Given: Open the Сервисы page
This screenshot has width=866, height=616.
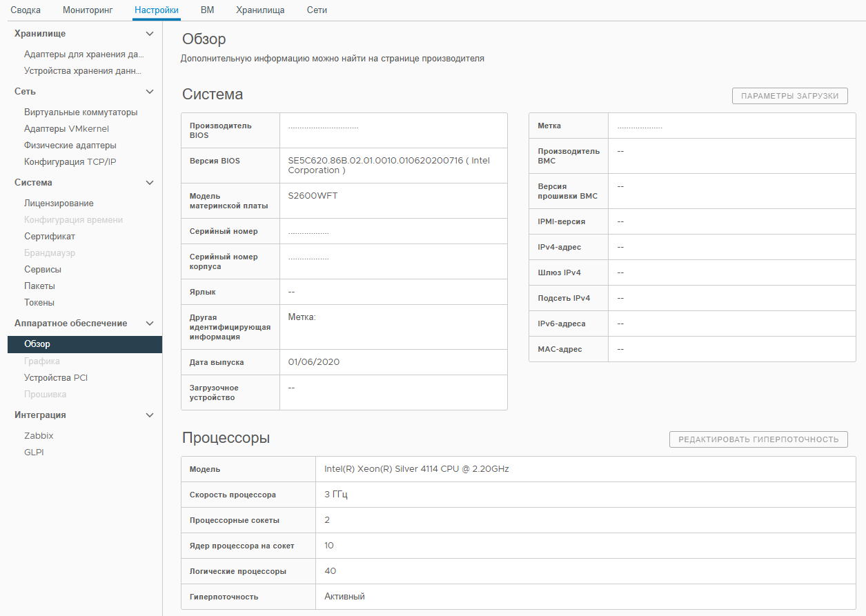Looking at the screenshot, I should [43, 270].
